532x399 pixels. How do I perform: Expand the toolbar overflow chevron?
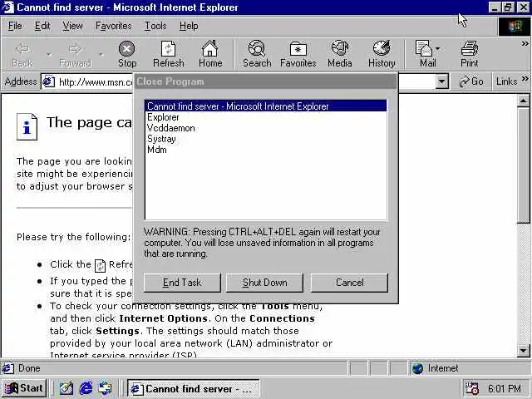pyautogui.click(x=525, y=43)
